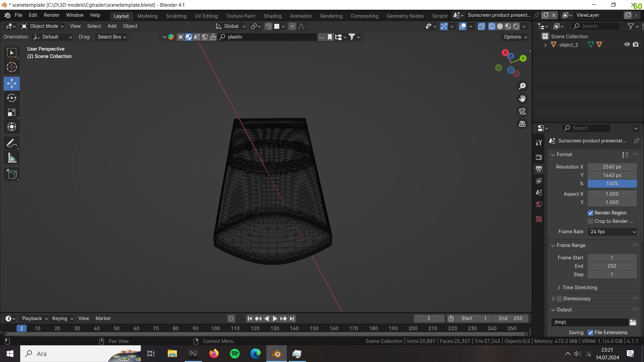
Task: Open the Orientation Default dropdown
Action: (x=53, y=37)
